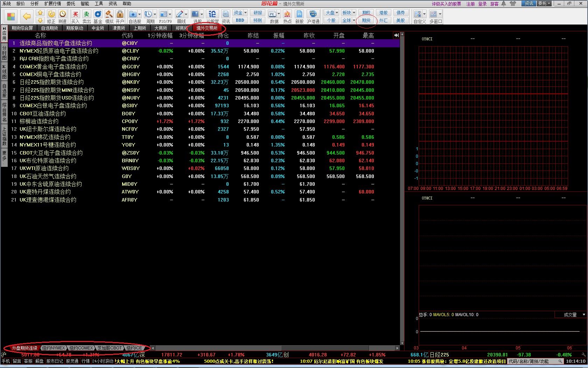The height and width of the screenshot is (368, 588).
Task: Select the 芝加哥CBOT bottom tab
Action: coord(110,348)
